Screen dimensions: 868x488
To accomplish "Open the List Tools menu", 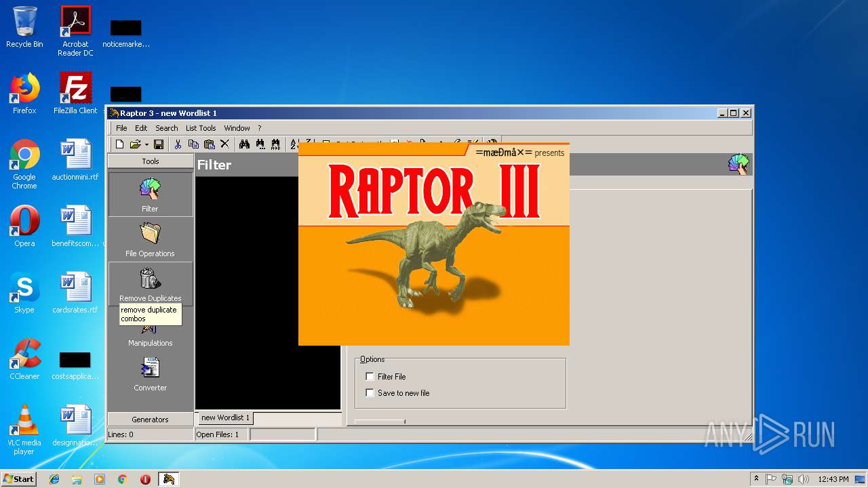I will pos(201,128).
